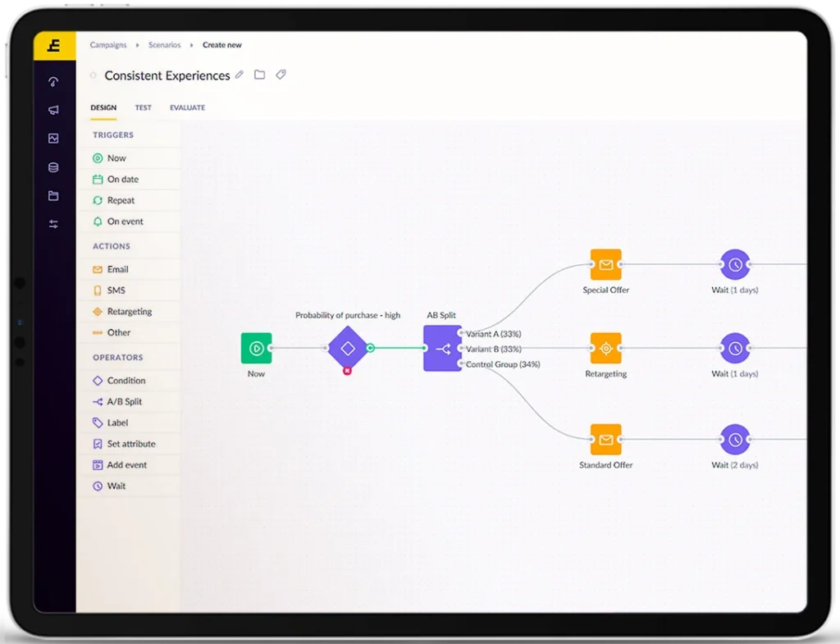Viewport: 840px width, 644px height.
Task: Select Wait node after Retargeting node
Action: (735, 349)
